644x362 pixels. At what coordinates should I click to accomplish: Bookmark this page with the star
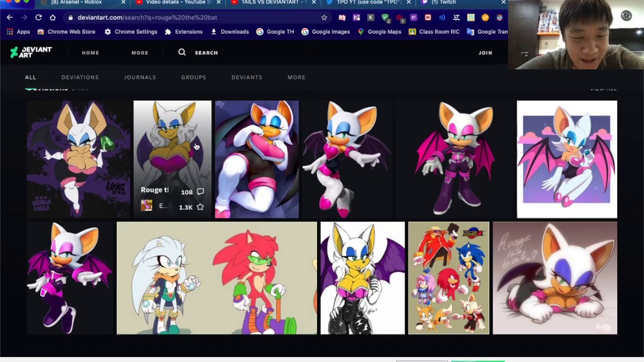tap(324, 17)
